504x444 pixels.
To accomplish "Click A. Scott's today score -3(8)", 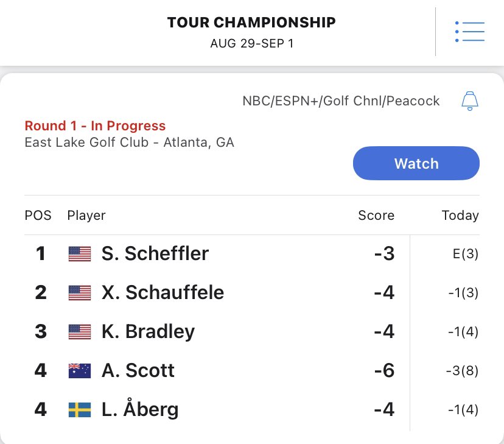I will click(x=462, y=371).
